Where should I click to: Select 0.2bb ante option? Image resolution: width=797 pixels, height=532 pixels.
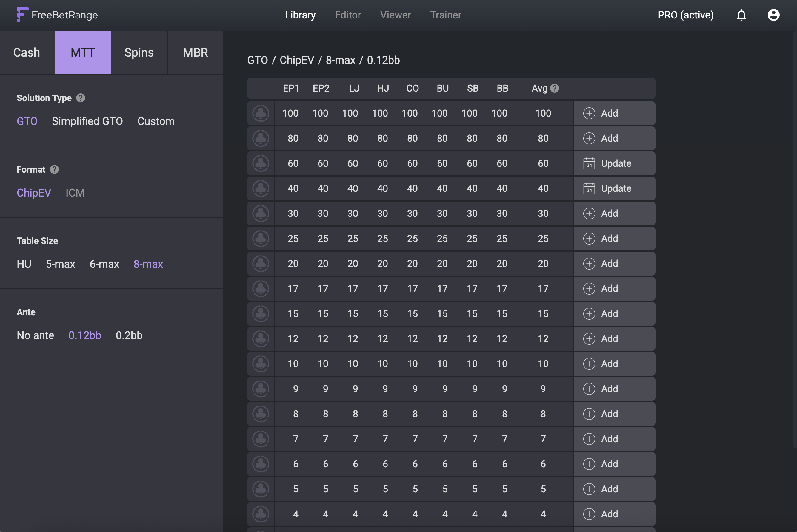point(129,335)
